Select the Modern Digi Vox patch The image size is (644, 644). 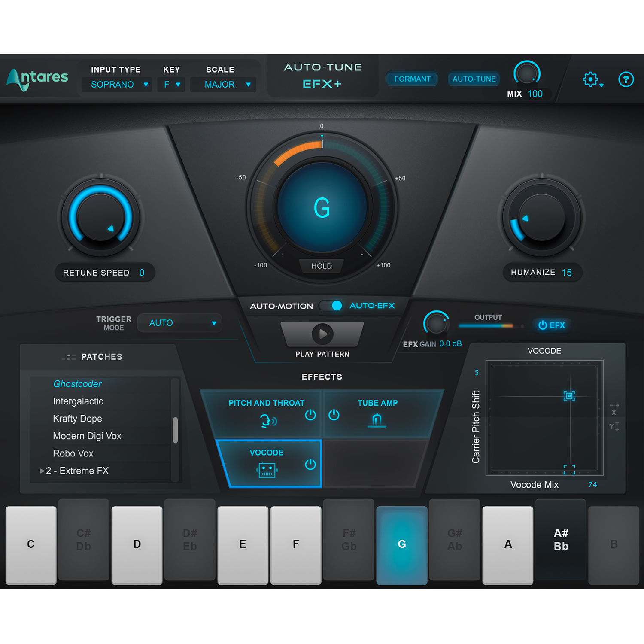[x=87, y=436]
